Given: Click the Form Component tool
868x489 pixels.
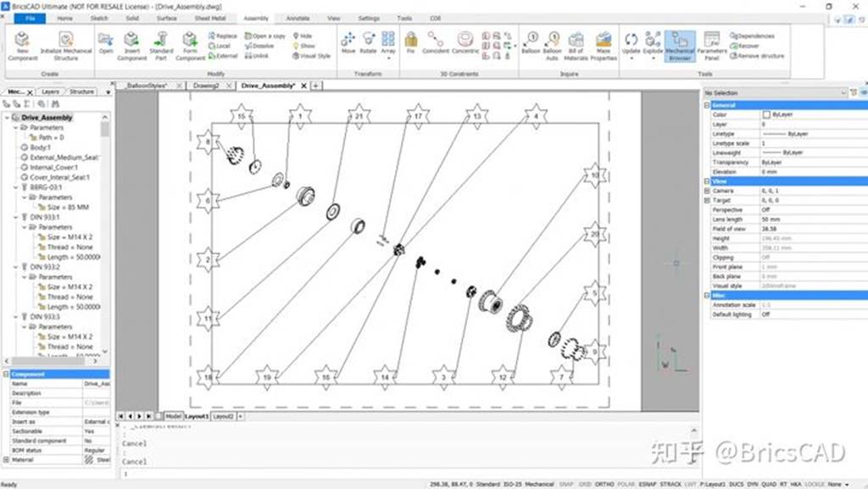Looking at the screenshot, I should [x=190, y=46].
